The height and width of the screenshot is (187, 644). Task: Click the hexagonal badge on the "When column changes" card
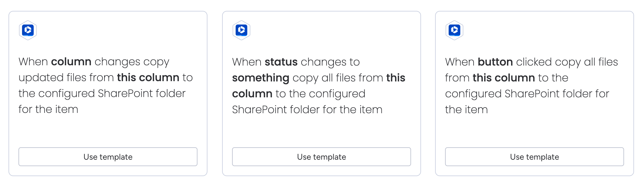[x=28, y=30]
